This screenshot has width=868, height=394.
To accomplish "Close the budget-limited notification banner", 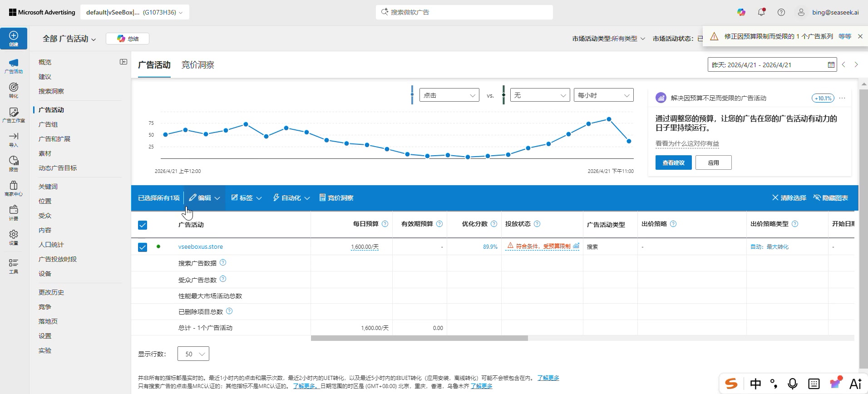I will [860, 36].
